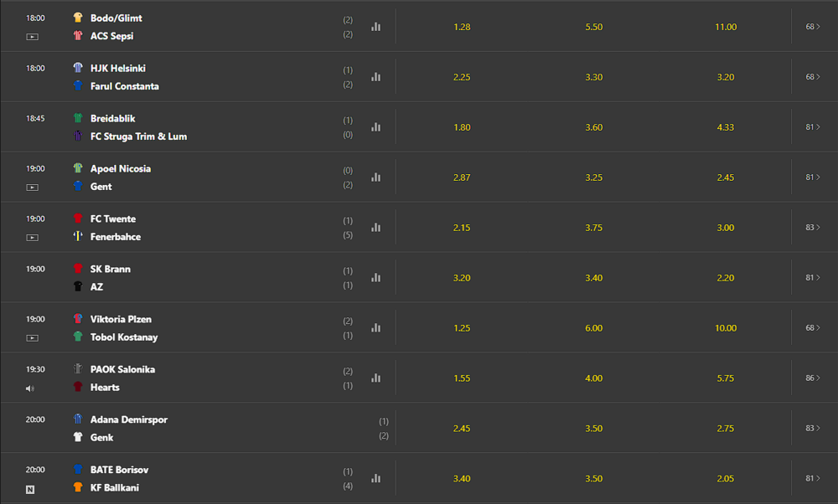Select KF Ballkani win odds 2.05

(725, 478)
